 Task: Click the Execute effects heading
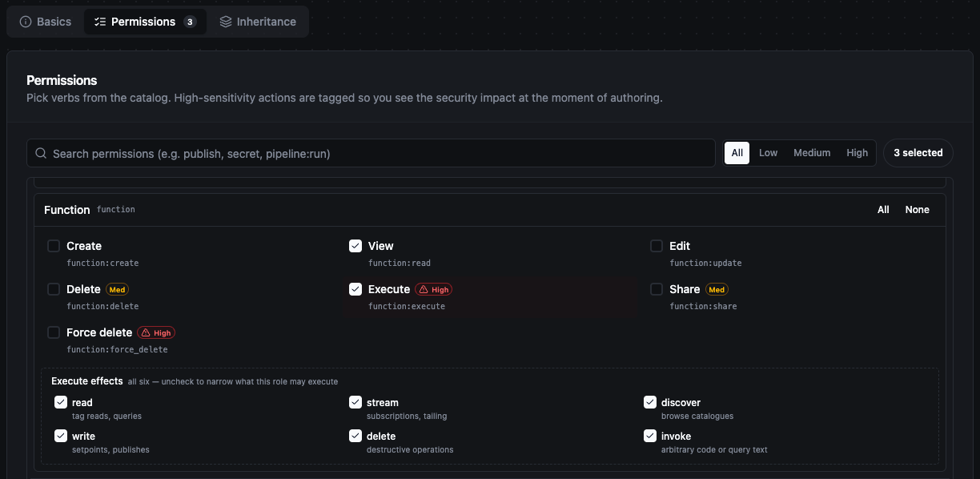click(87, 381)
